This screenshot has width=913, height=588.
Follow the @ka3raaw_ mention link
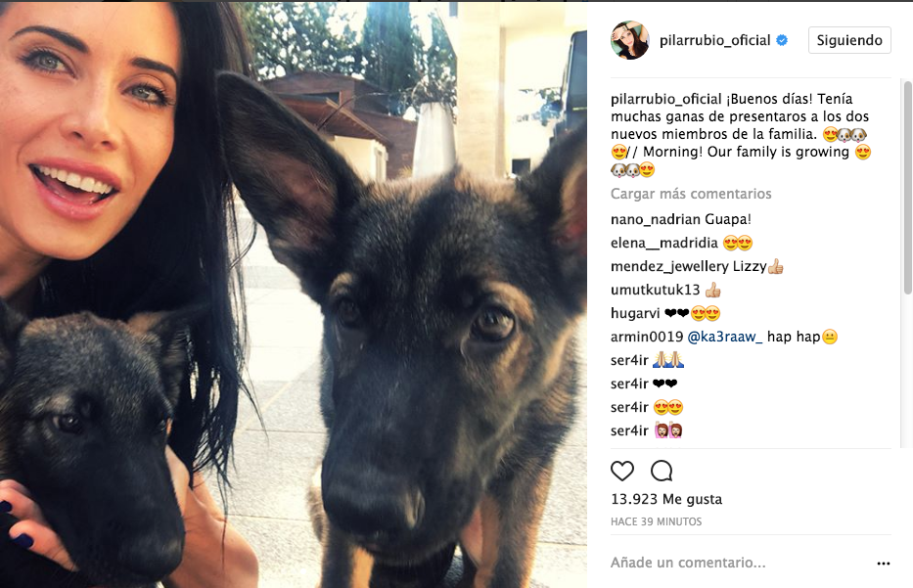[x=724, y=337]
